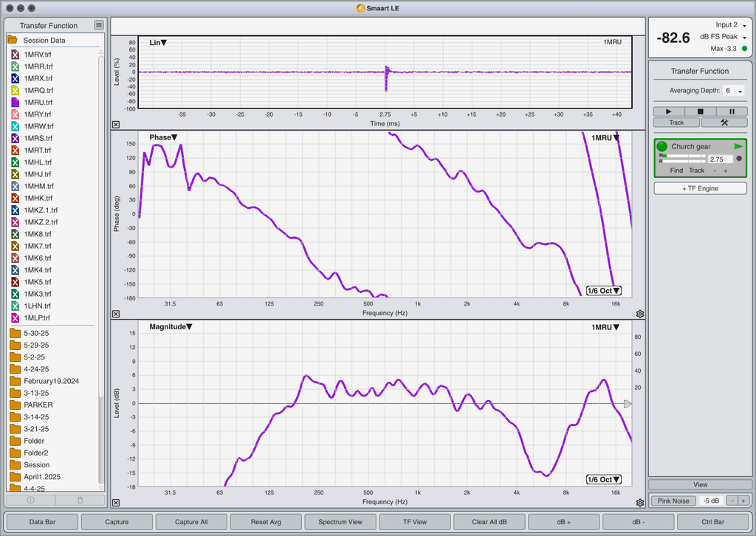Delete trace with trash icon
This screenshot has width=756, height=536.
coord(80,500)
